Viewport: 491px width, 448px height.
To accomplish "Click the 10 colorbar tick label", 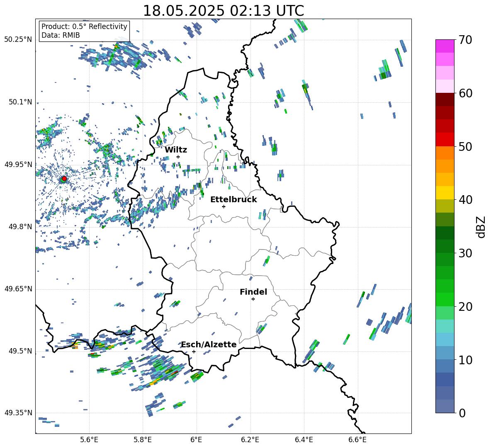I will [x=465, y=360].
